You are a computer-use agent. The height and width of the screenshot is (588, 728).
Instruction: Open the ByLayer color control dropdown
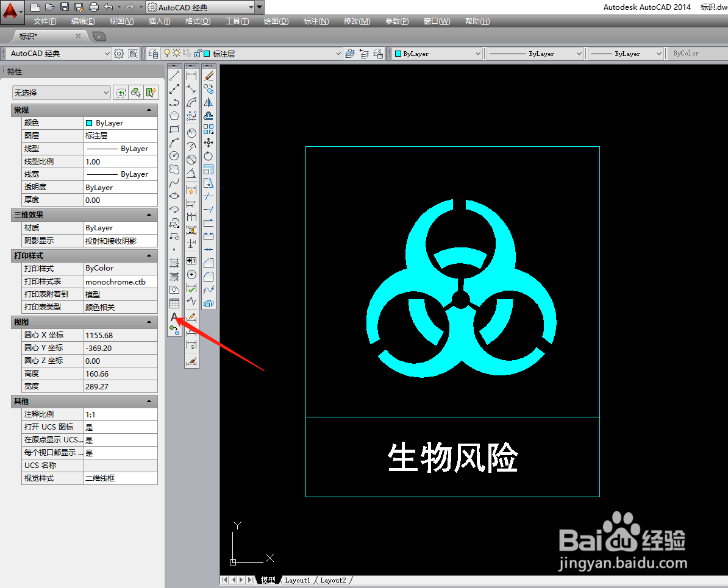coord(478,54)
